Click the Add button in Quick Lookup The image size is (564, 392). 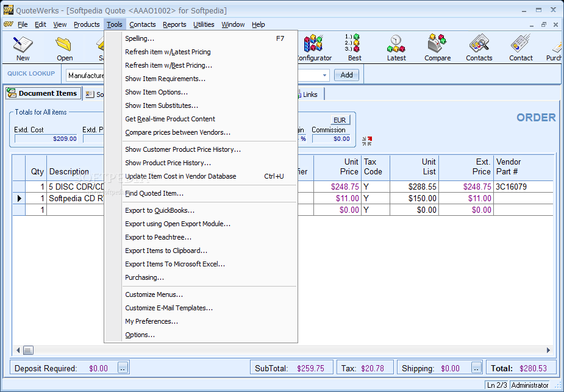[346, 75]
